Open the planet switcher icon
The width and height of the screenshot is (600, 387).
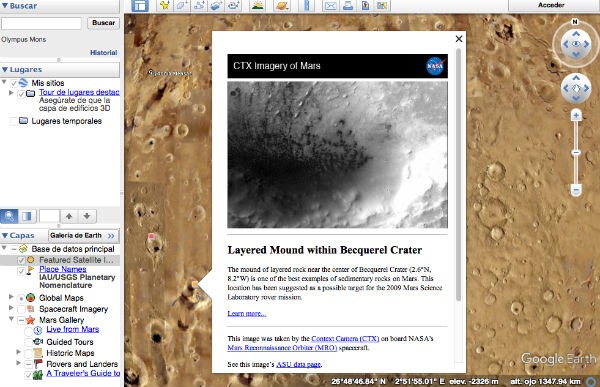[282, 5]
